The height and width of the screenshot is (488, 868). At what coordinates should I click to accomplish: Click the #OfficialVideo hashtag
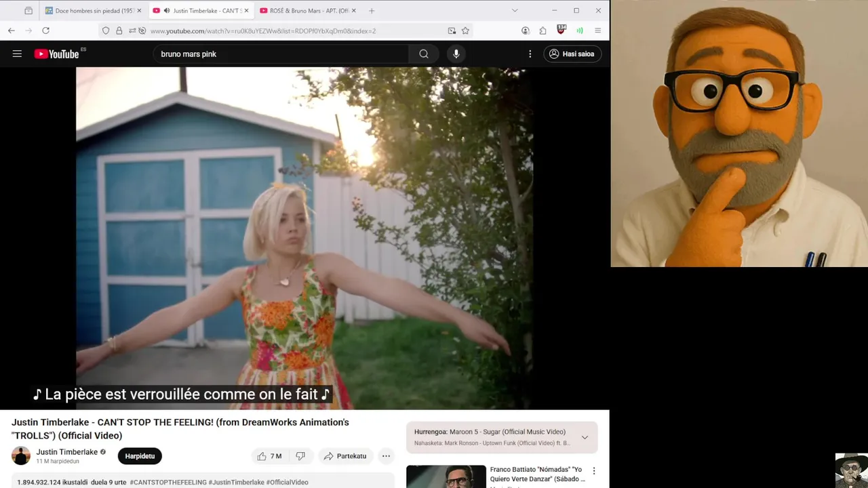click(288, 483)
